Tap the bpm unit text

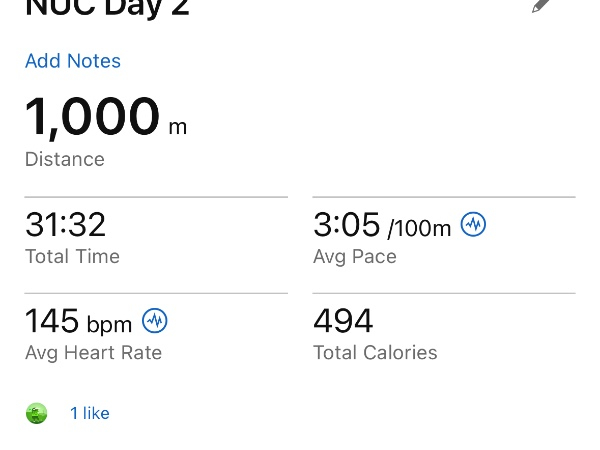(x=109, y=325)
